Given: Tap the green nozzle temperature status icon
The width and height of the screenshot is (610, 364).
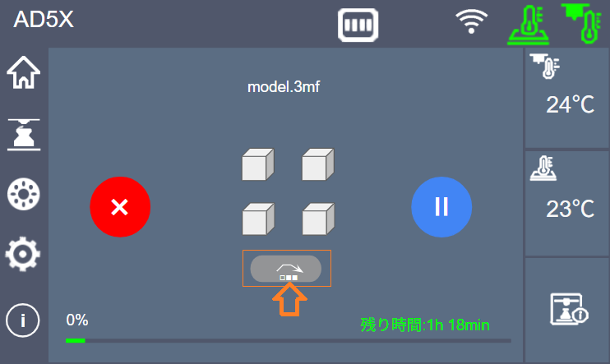Looking at the screenshot, I should coord(582,23).
